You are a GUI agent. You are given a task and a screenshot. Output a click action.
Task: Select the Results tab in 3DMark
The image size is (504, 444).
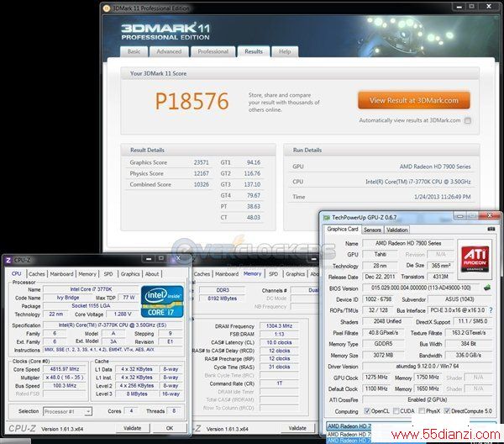254,51
